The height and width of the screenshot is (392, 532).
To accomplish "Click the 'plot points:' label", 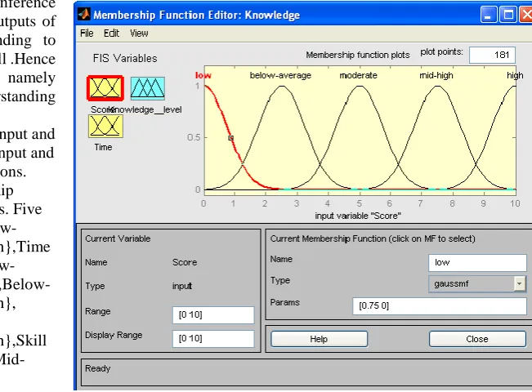I will (x=441, y=52).
